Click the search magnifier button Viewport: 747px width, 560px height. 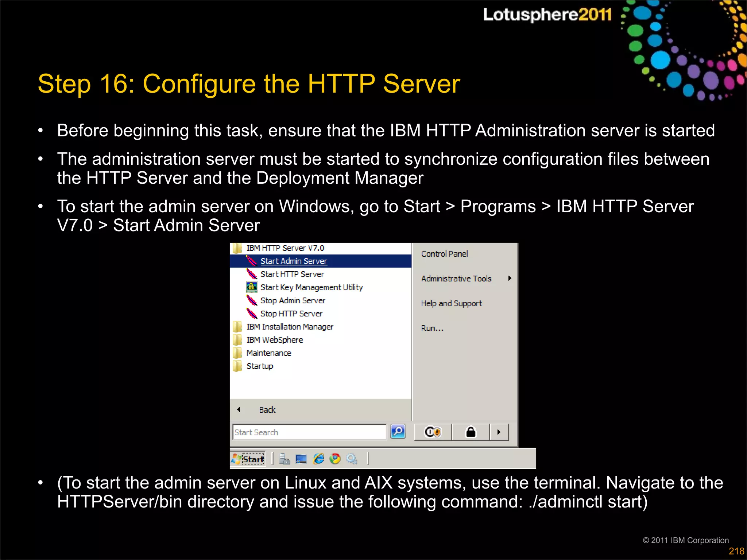coord(398,432)
